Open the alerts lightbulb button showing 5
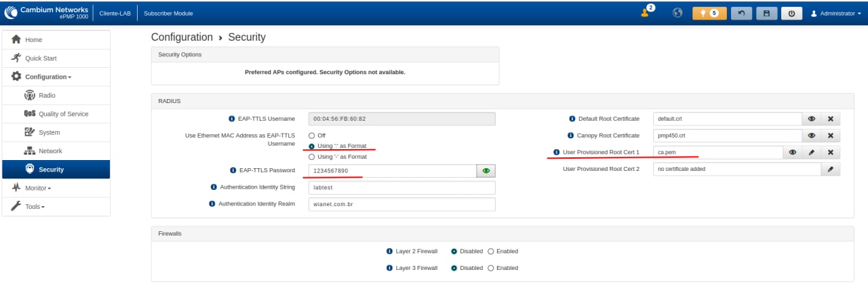This screenshot has height=293, width=868. coord(709,13)
